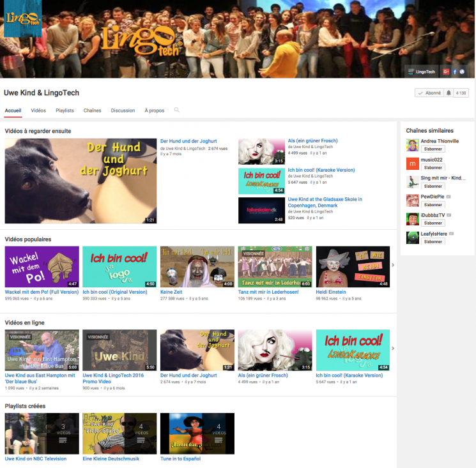
Task: Open the Discussion tab
Action: pos(123,110)
